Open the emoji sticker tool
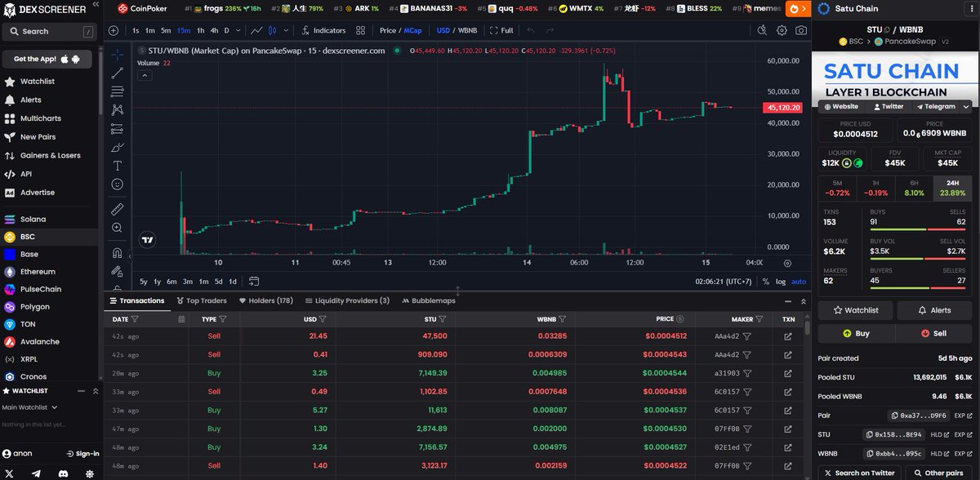The image size is (980, 480). [x=117, y=184]
